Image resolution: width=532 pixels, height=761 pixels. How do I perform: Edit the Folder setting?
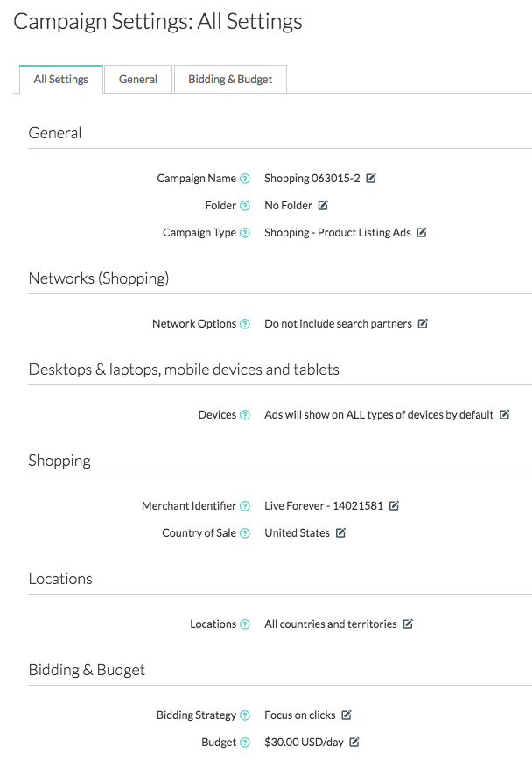coord(323,206)
